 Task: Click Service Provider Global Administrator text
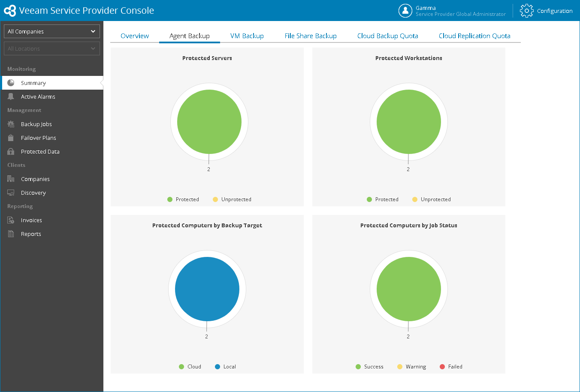(x=461, y=14)
